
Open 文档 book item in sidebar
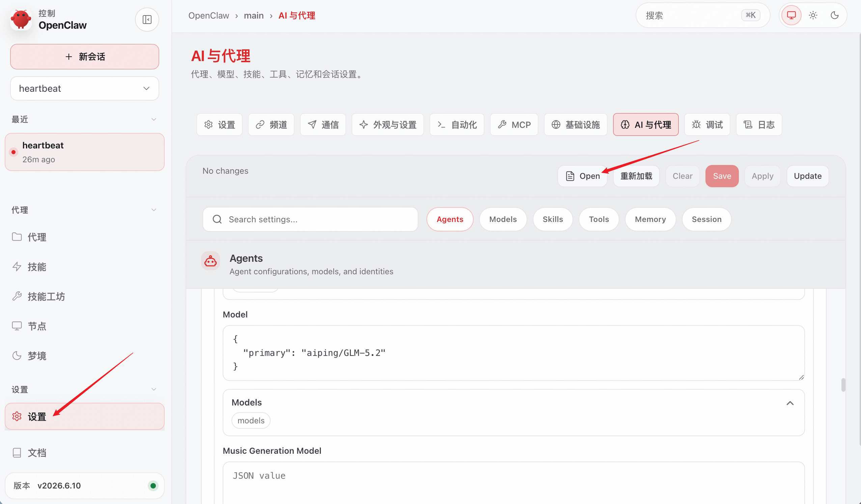point(84,452)
